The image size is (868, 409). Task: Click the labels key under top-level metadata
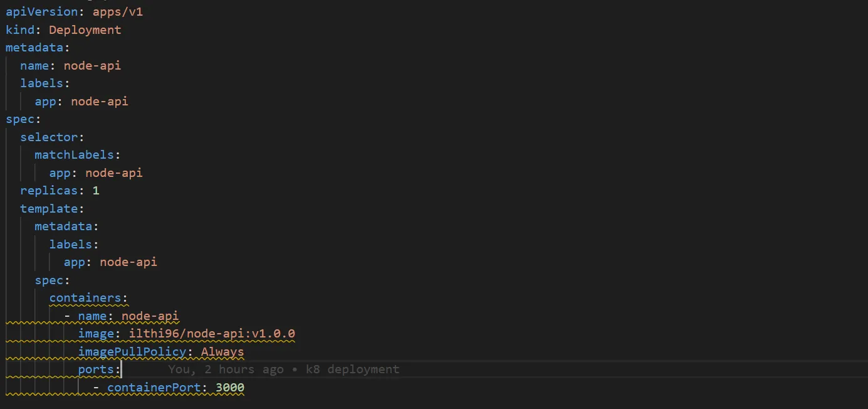point(41,83)
